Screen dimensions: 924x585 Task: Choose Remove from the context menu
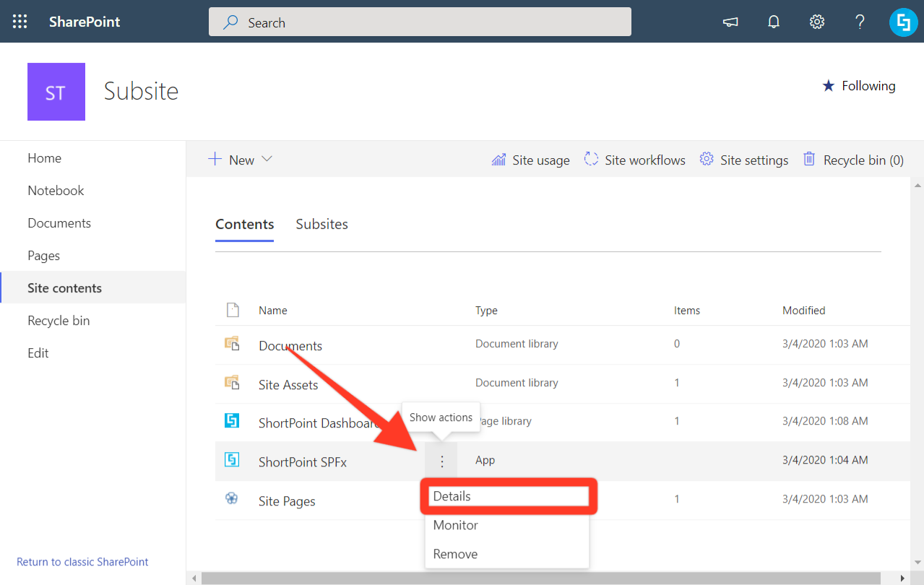(x=507, y=554)
